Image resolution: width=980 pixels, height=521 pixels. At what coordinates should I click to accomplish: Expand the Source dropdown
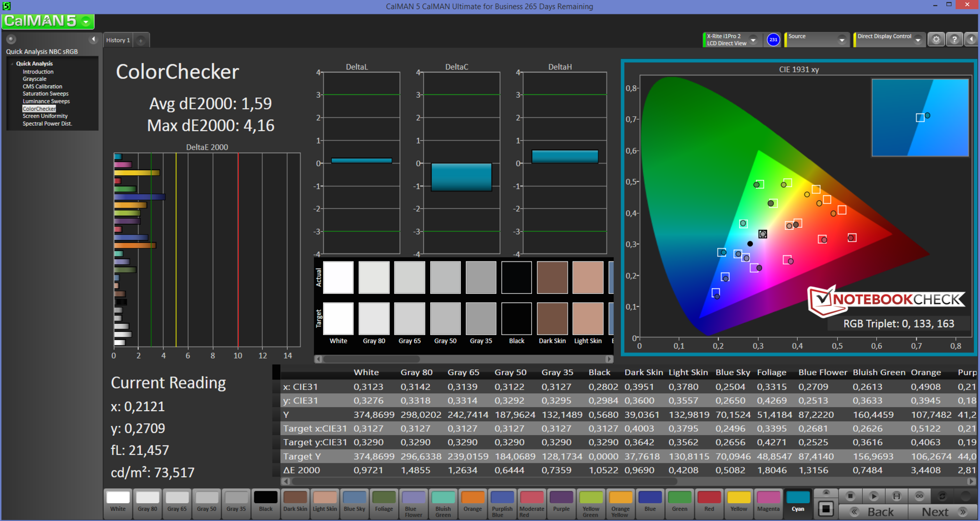842,40
